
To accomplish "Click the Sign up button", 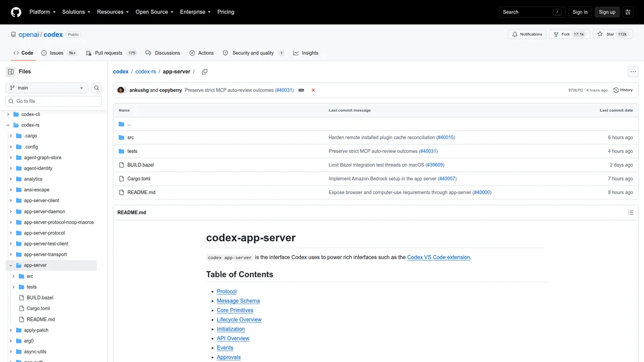I will pos(607,12).
